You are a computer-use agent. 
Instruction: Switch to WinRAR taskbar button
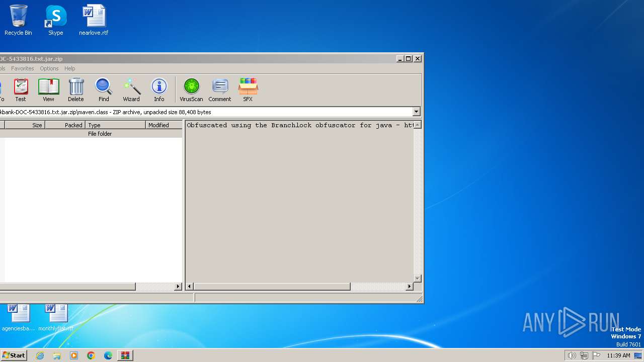click(x=125, y=355)
